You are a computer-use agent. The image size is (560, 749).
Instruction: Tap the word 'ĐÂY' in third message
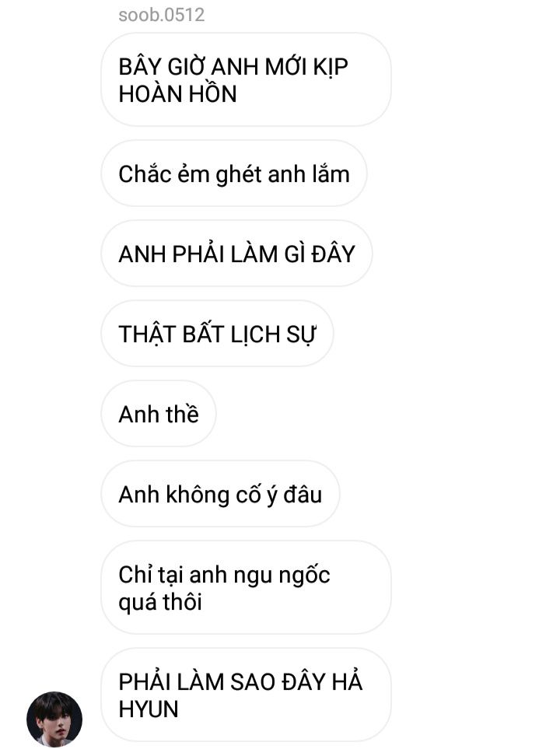[x=333, y=254]
